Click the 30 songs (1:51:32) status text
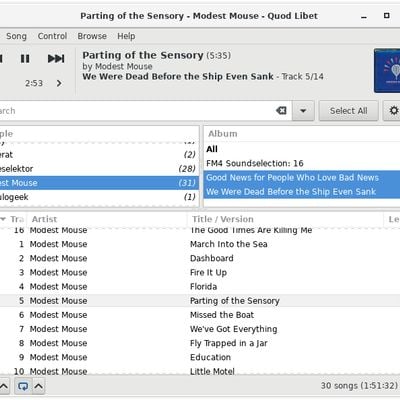 [359, 386]
